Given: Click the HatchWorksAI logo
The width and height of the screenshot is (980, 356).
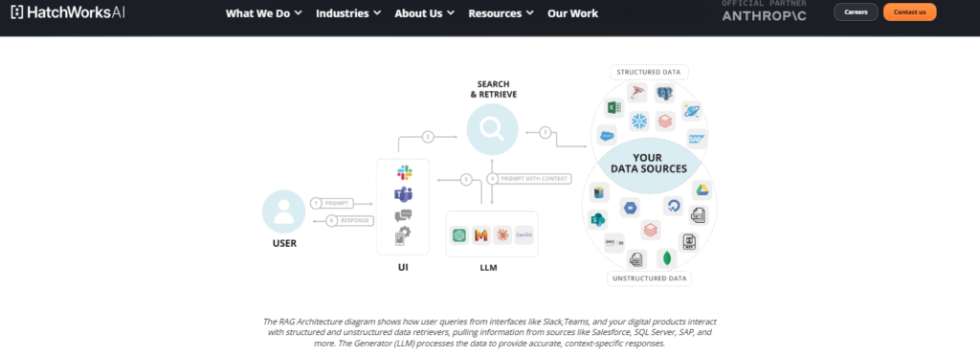Looking at the screenshot, I should (68, 12).
